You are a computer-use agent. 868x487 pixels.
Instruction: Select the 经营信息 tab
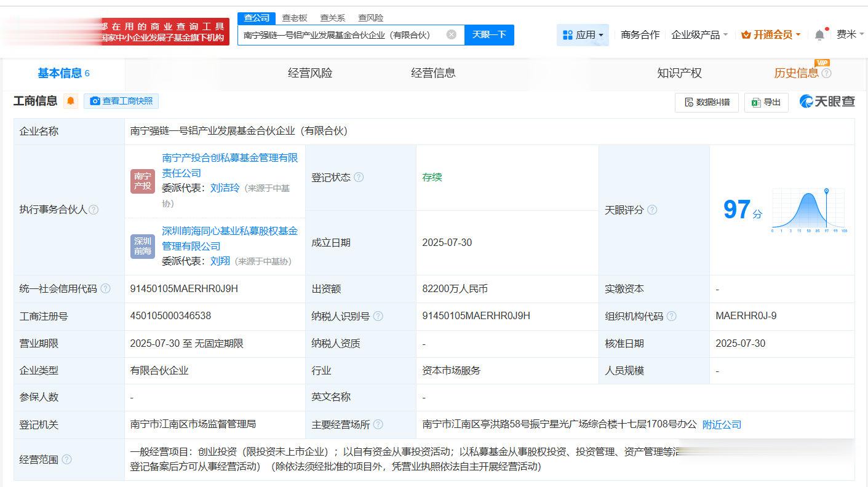pyautogui.click(x=433, y=73)
